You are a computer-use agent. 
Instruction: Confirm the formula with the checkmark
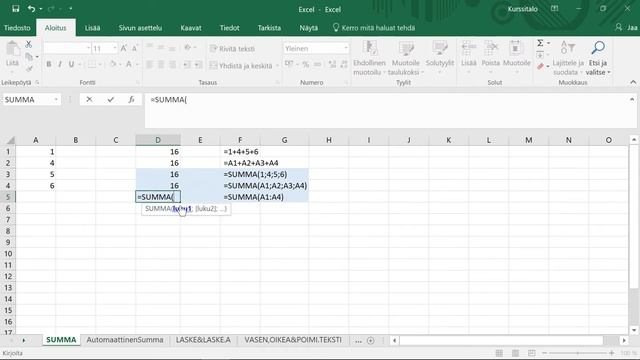tap(111, 99)
